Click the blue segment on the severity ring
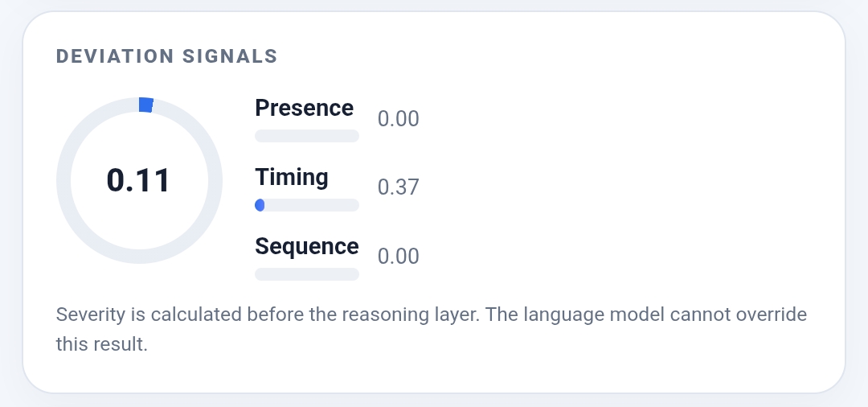Viewport: 868px width, 407px height. point(145,105)
